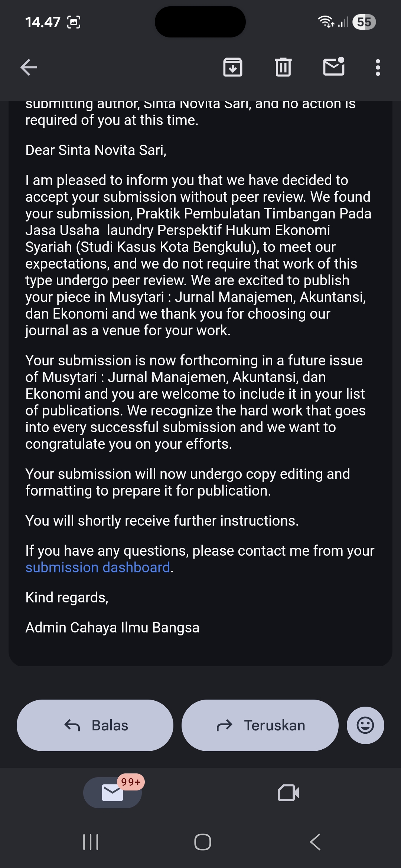Image resolution: width=401 pixels, height=868 pixels.
Task: Open the three-dot more options menu
Action: pyautogui.click(x=378, y=68)
